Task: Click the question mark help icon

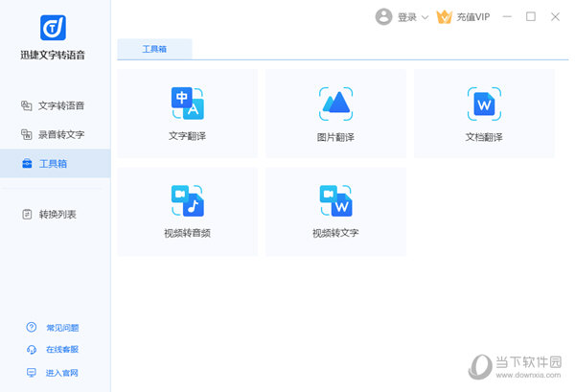Action: [32, 327]
